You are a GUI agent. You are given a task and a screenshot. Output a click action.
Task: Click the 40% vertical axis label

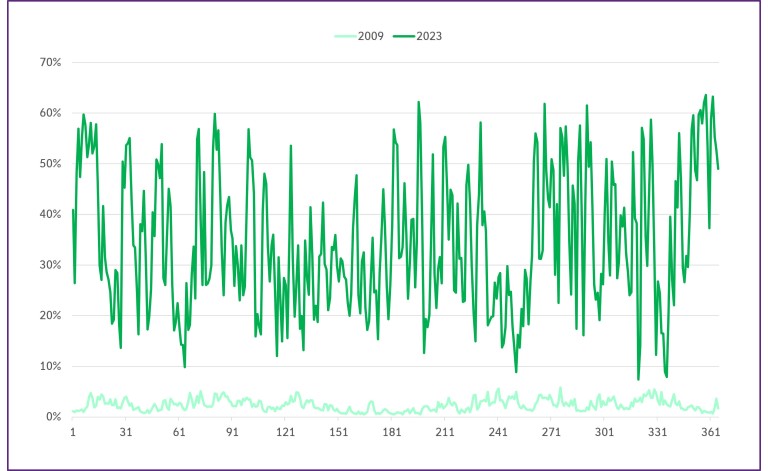[51, 214]
